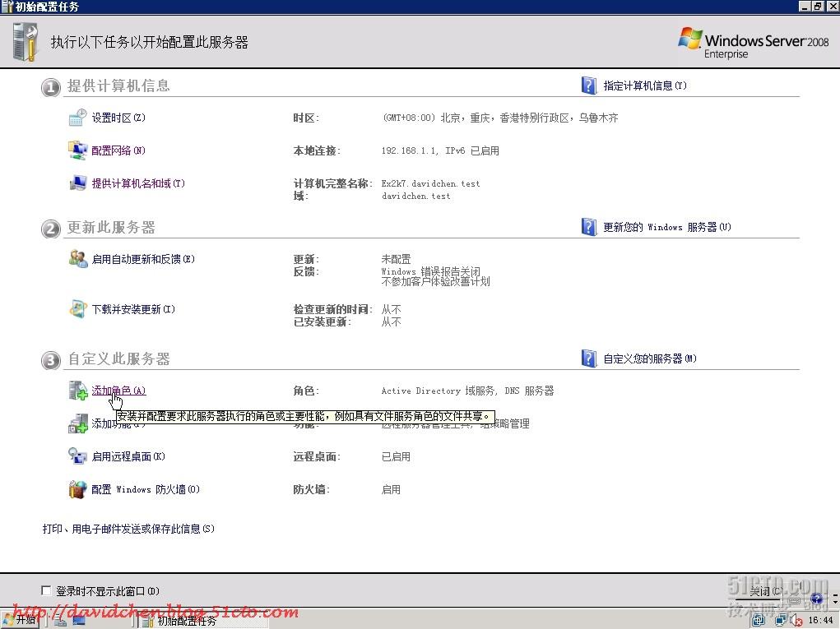Viewport: 840px width, 629px height.
Task: Click the Set time zone clock icon
Action: 77,118
